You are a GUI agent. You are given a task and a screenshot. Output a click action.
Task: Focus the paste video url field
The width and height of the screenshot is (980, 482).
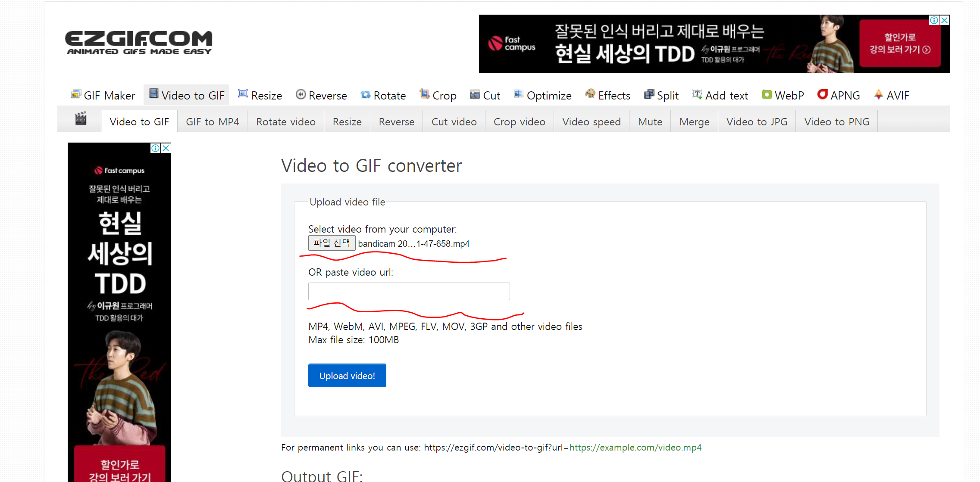tap(409, 292)
